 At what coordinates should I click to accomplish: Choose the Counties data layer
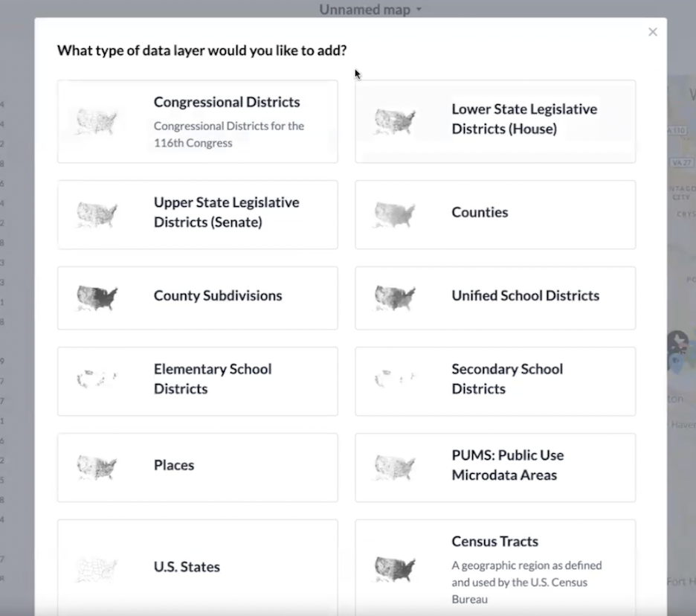coord(480,212)
